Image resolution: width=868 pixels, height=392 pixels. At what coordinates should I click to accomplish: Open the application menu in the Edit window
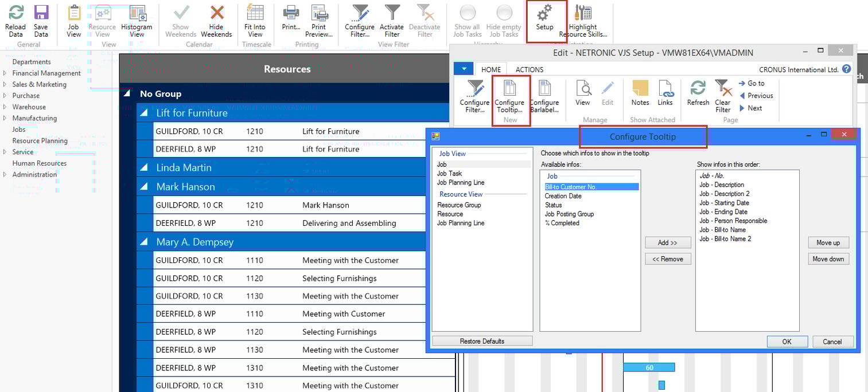point(464,68)
